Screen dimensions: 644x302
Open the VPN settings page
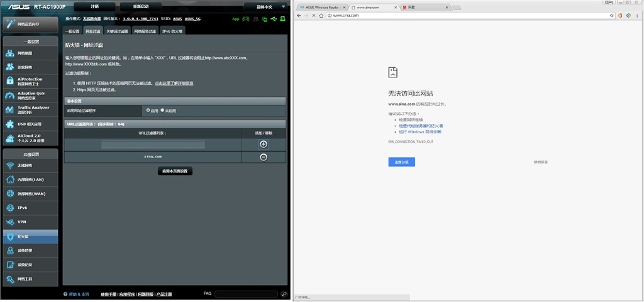30,222
